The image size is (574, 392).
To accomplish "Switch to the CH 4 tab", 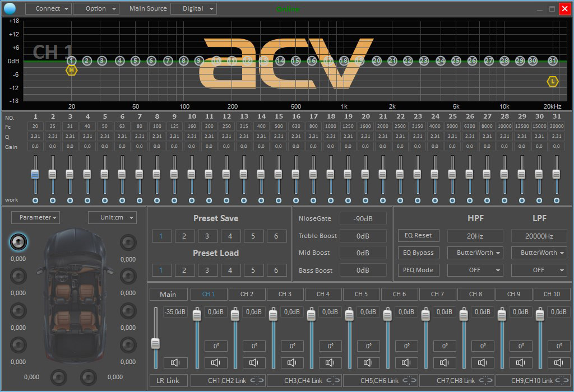I will pyautogui.click(x=323, y=294).
